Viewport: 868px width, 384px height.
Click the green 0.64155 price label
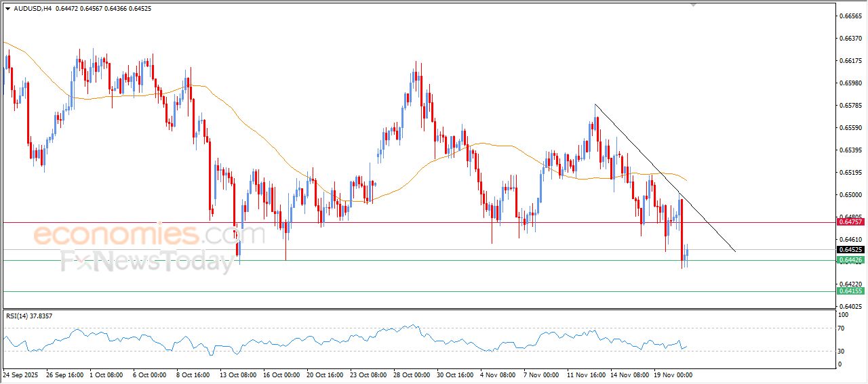pos(850,291)
